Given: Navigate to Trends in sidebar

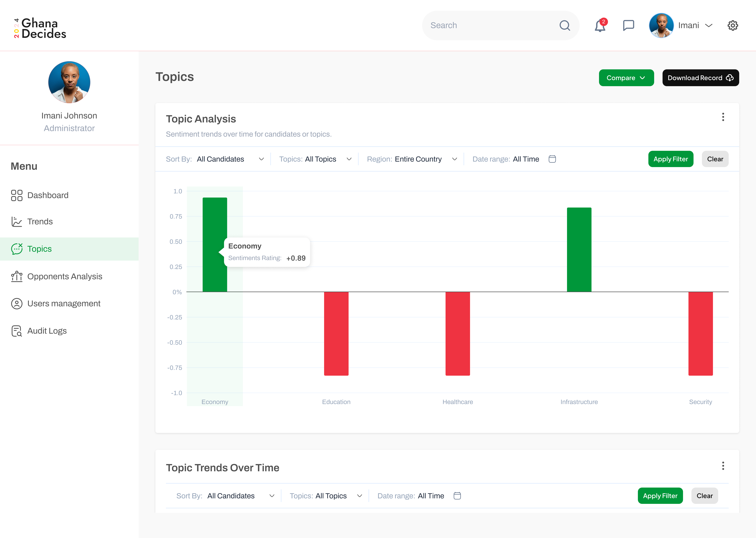Looking at the screenshot, I should pos(40,221).
